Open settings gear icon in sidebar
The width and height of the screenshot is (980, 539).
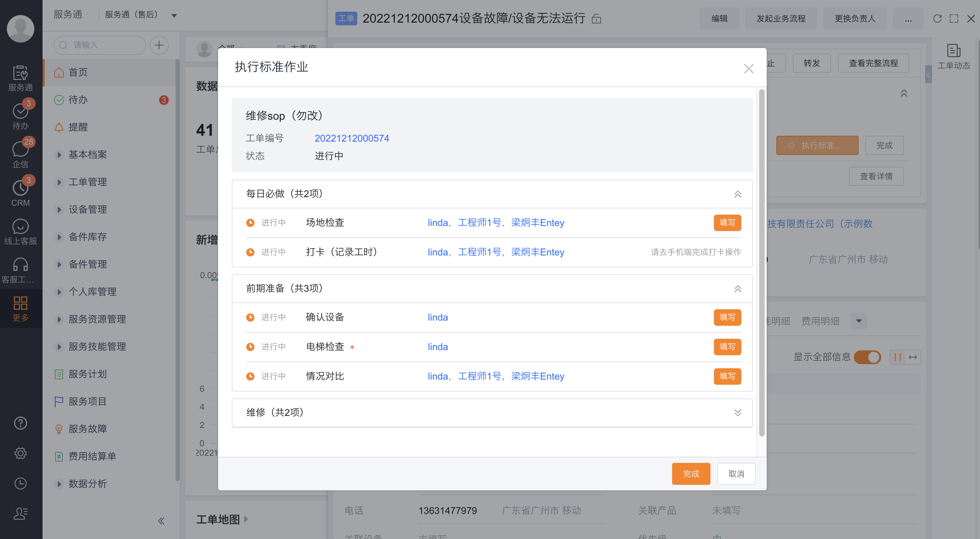(20, 453)
